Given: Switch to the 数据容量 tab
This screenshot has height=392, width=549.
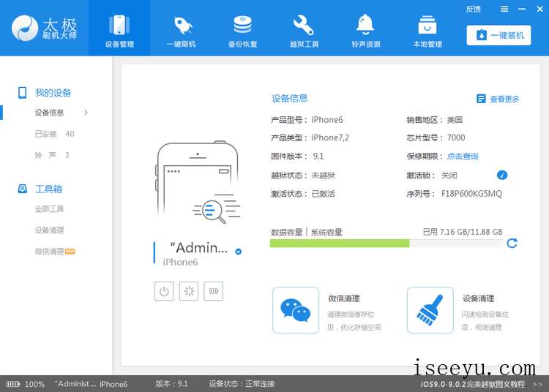Looking at the screenshot, I should 286,232.
